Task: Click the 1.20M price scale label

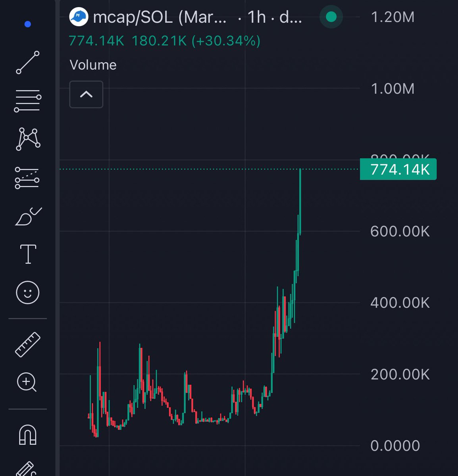Action: pos(393,17)
